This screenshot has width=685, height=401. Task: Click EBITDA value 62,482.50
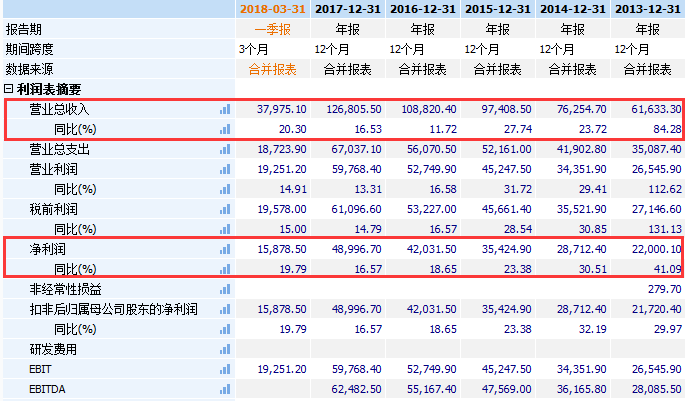pyautogui.click(x=356, y=389)
